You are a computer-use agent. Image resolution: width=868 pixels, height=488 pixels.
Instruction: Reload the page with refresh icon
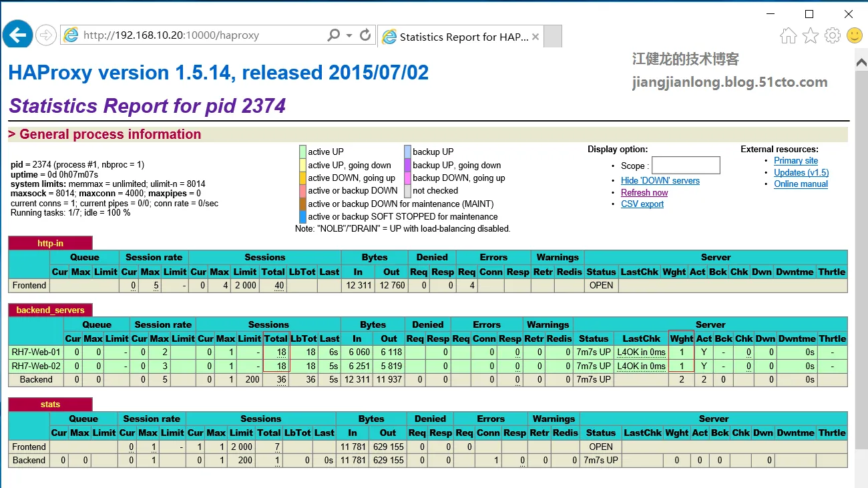(x=365, y=35)
